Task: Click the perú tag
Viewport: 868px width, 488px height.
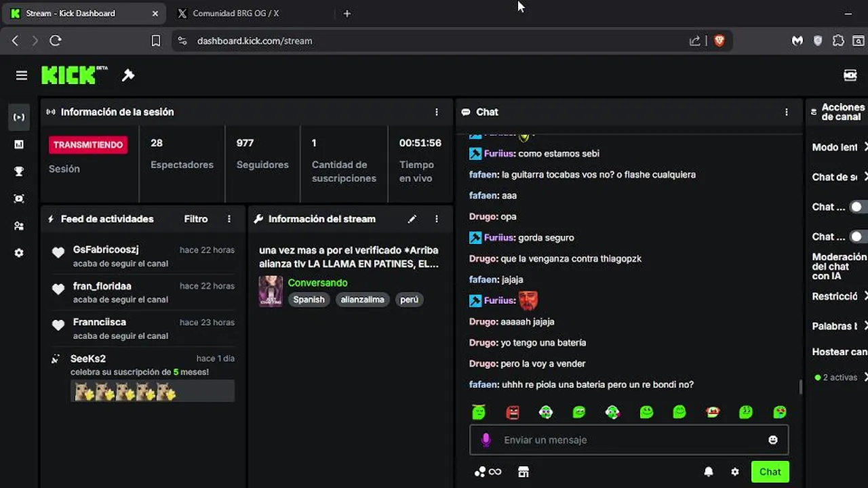Action: click(409, 300)
